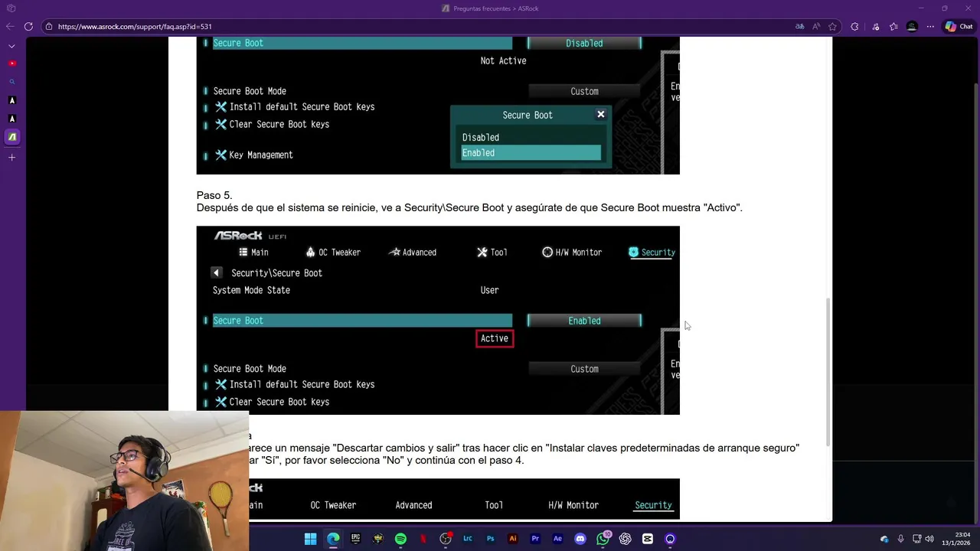
Task: Add a new tab with plus icon
Action: pyautogui.click(x=11, y=158)
